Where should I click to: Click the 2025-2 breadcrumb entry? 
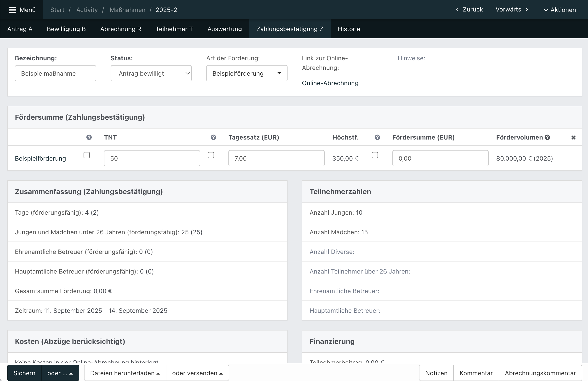pos(166,10)
